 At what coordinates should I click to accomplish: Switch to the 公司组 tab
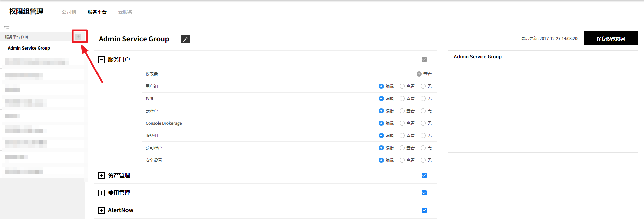coord(69,12)
